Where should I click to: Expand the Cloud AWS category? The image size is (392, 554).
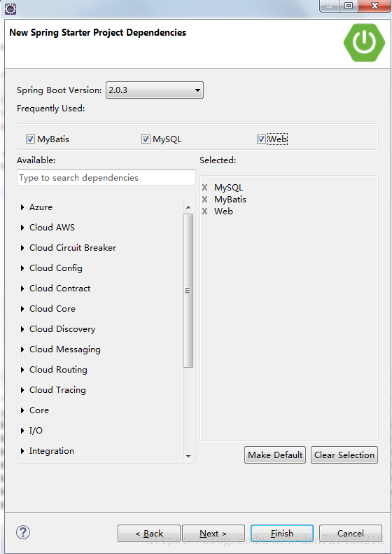tap(22, 228)
